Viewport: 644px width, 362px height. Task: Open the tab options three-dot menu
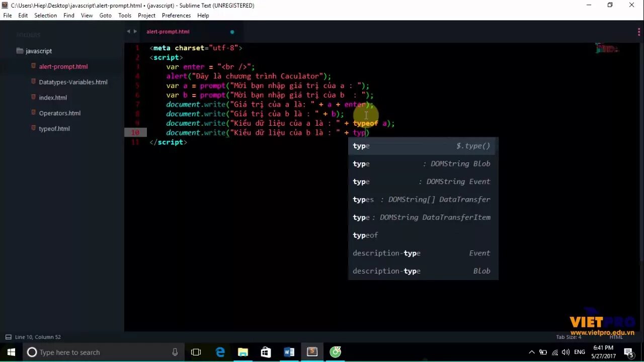639,32
